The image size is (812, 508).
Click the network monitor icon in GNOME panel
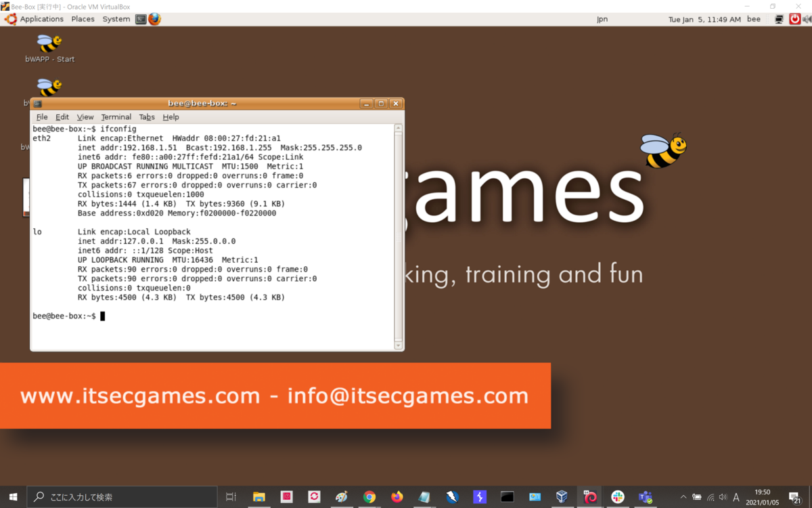click(x=780, y=19)
